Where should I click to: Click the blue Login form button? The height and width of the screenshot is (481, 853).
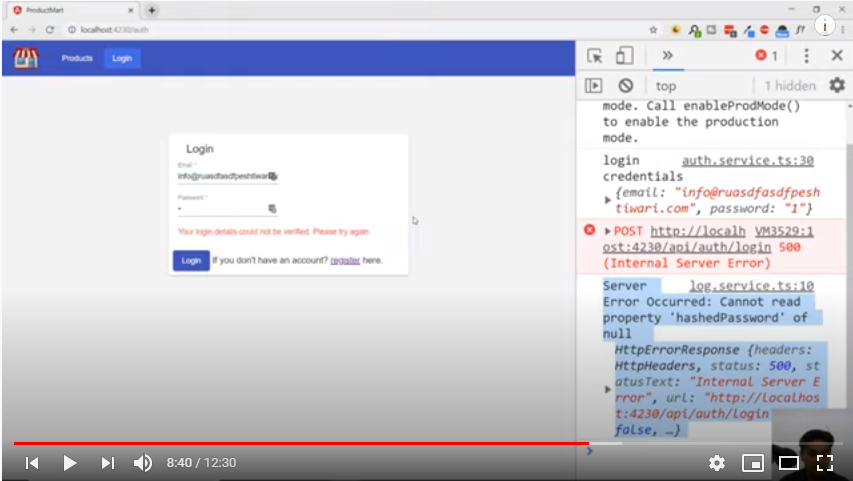point(190,260)
